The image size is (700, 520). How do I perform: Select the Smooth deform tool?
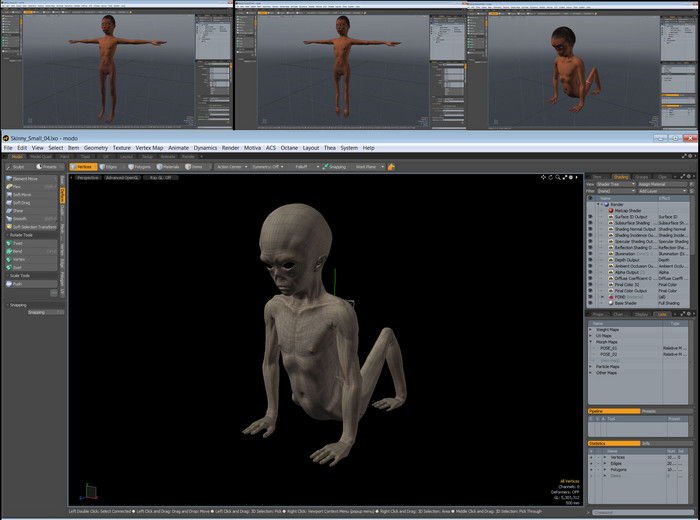point(22,218)
